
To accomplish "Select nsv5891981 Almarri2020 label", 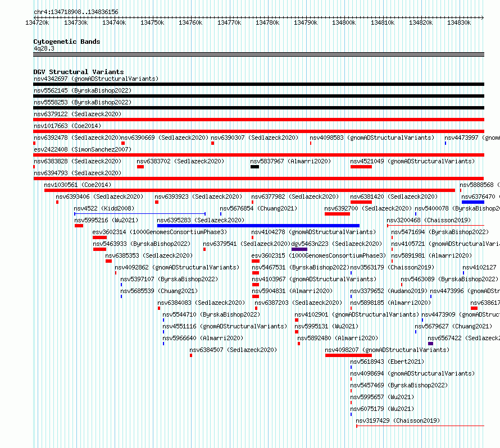I will pyautogui.click(x=432, y=255).
